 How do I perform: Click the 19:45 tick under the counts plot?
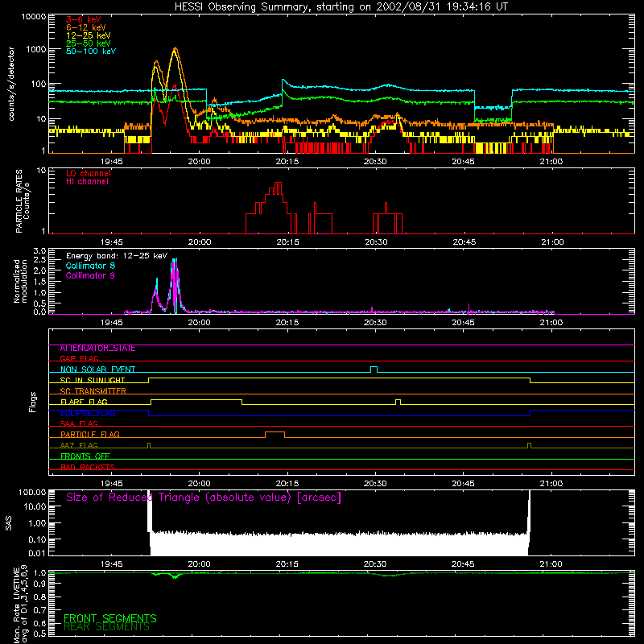112,162
